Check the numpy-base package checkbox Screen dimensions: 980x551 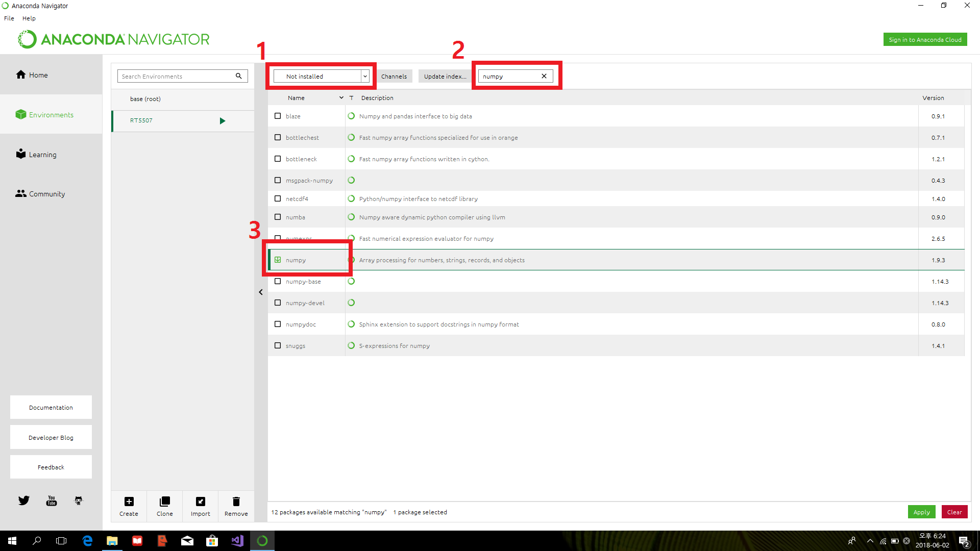click(x=278, y=281)
